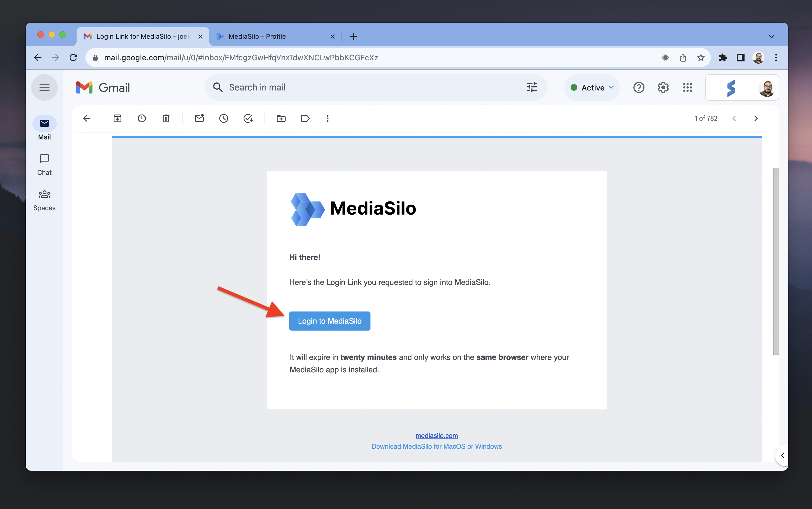Open mediasilo.com link
812x509 pixels.
(437, 436)
